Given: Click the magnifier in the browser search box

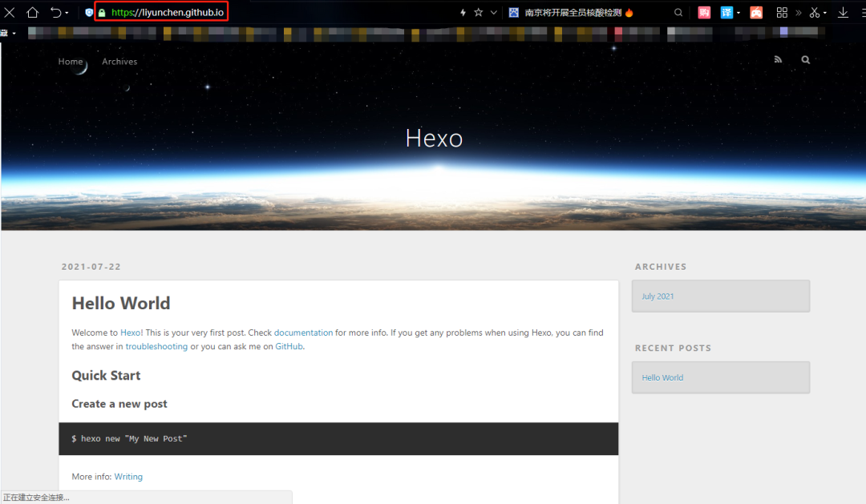Looking at the screenshot, I should click(678, 12).
